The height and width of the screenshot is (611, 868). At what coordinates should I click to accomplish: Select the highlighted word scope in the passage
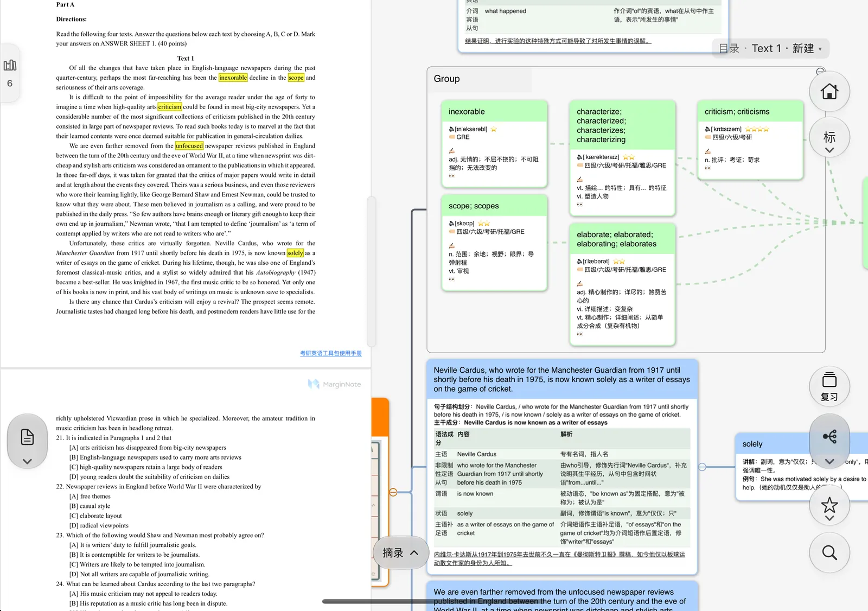tap(296, 78)
